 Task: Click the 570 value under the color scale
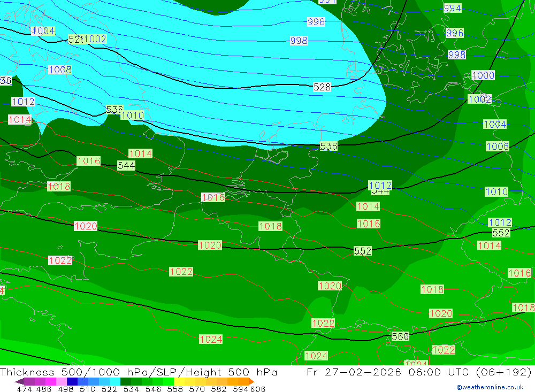(196, 389)
